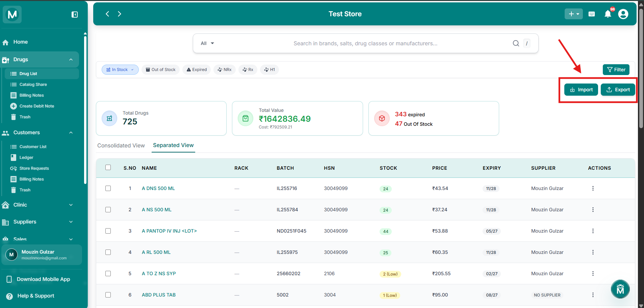Click the Home icon in sidebar

(x=5, y=42)
